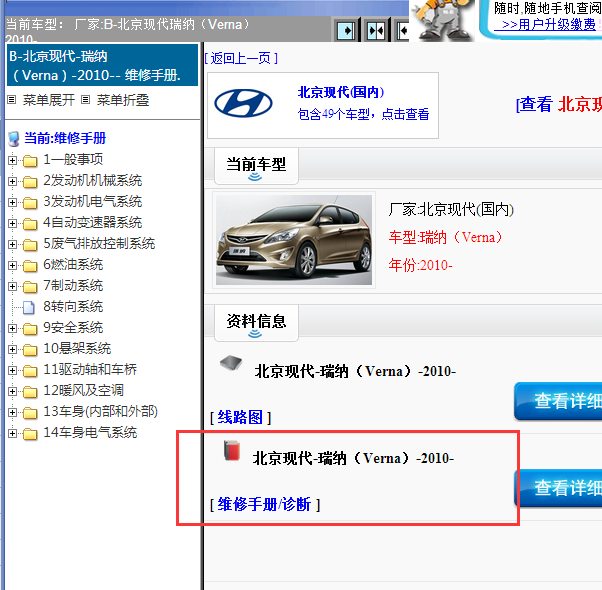
Task: Click 查看详细 button for wiring diagram
Action: point(558,401)
